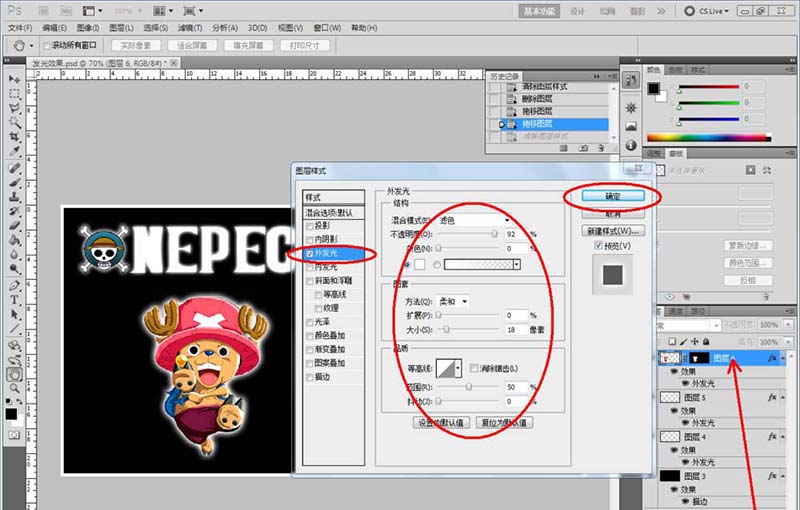Select the Horizontal Type tool
The width and height of the screenshot is (800, 510).
(14, 300)
